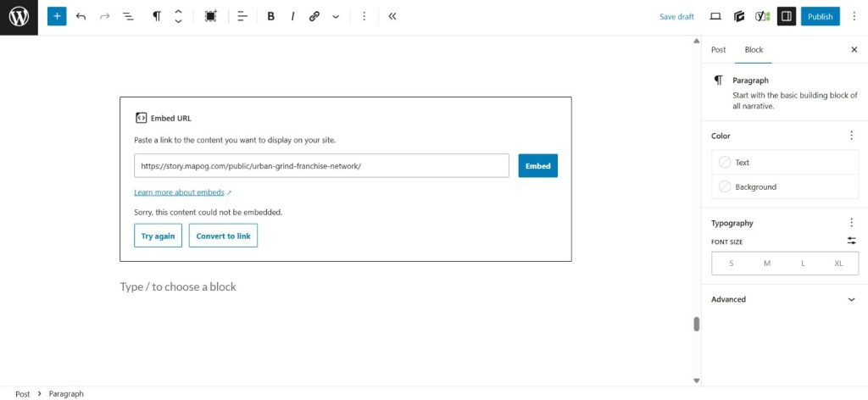Open the WordPress logo dashboard link
Viewport: 868px width, 400px height.
[19, 17]
